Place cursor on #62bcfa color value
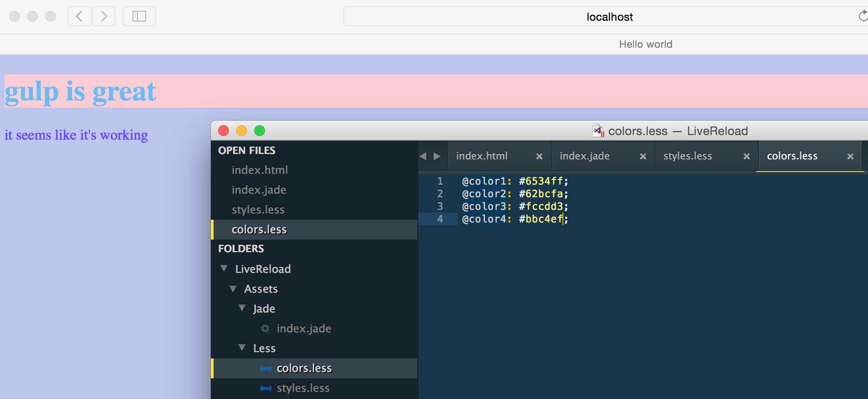The image size is (868, 399). (x=541, y=194)
